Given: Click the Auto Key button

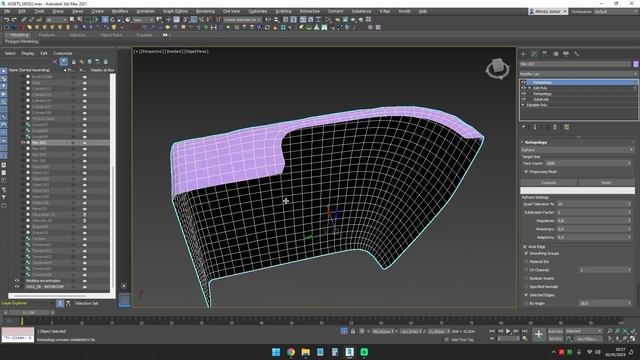Looking at the screenshot, I should [x=555, y=331].
